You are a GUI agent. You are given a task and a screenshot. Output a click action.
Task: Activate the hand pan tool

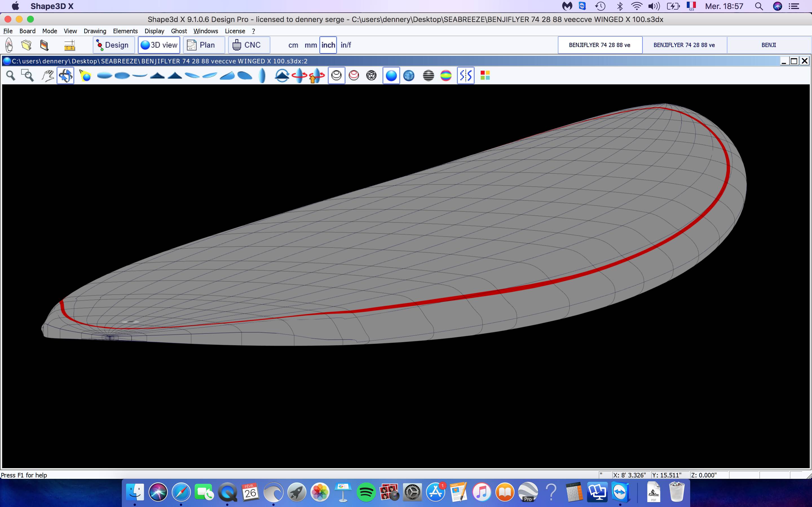(x=48, y=75)
